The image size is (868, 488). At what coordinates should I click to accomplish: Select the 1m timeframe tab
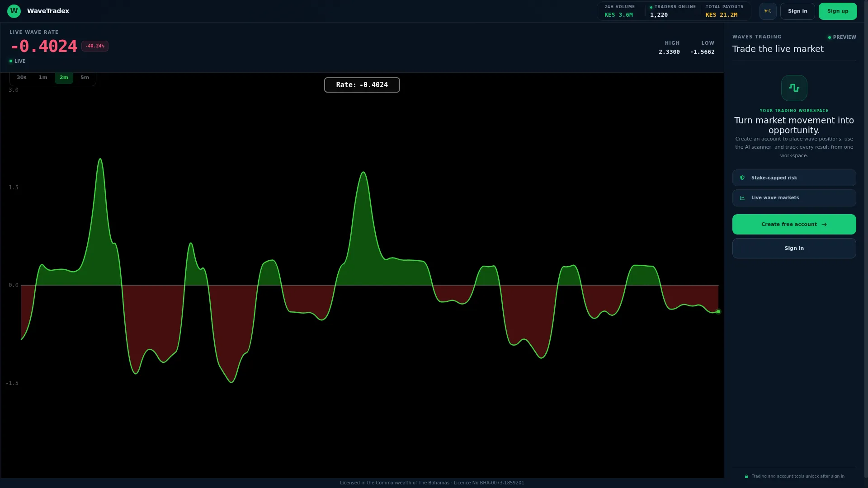[43, 78]
